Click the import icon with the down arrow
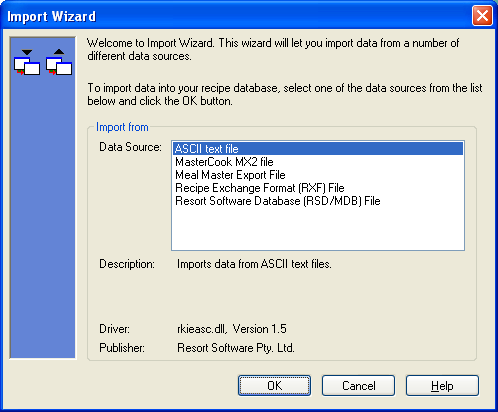 click(27, 62)
